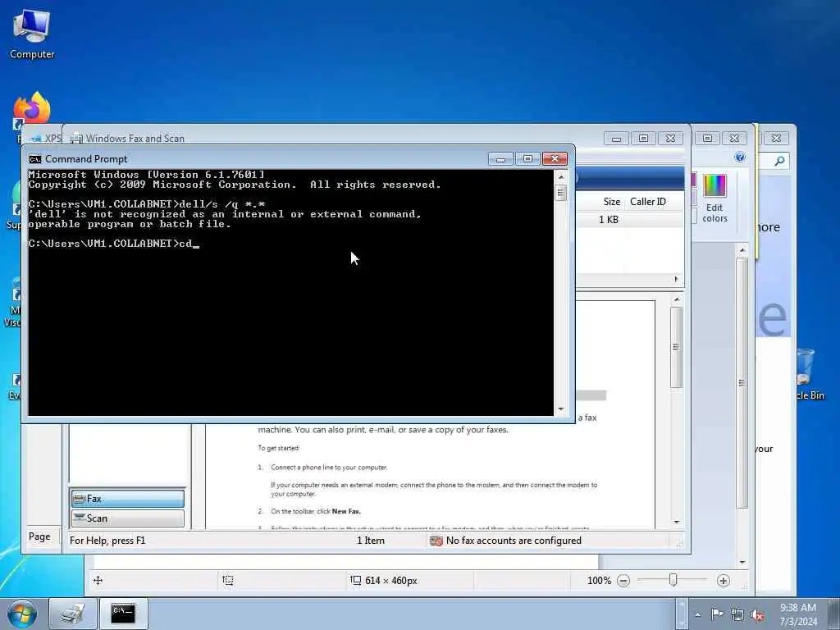The width and height of the screenshot is (840, 630).
Task: Show hidden tray icons arrow
Action: [x=697, y=614]
